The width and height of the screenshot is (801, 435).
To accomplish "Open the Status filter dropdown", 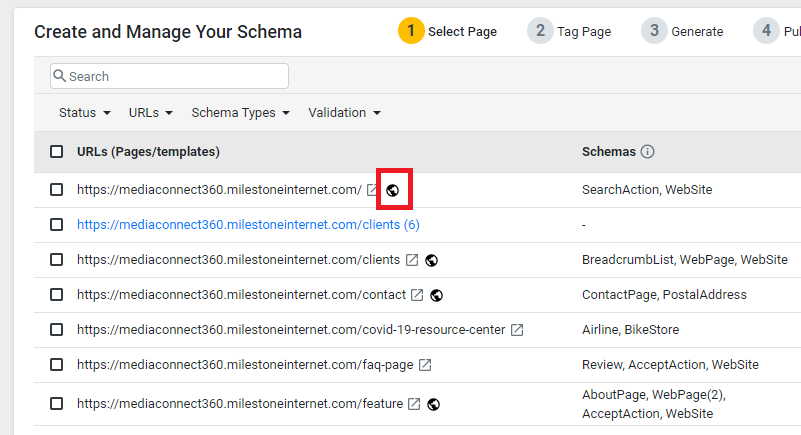I will pyautogui.click(x=85, y=113).
